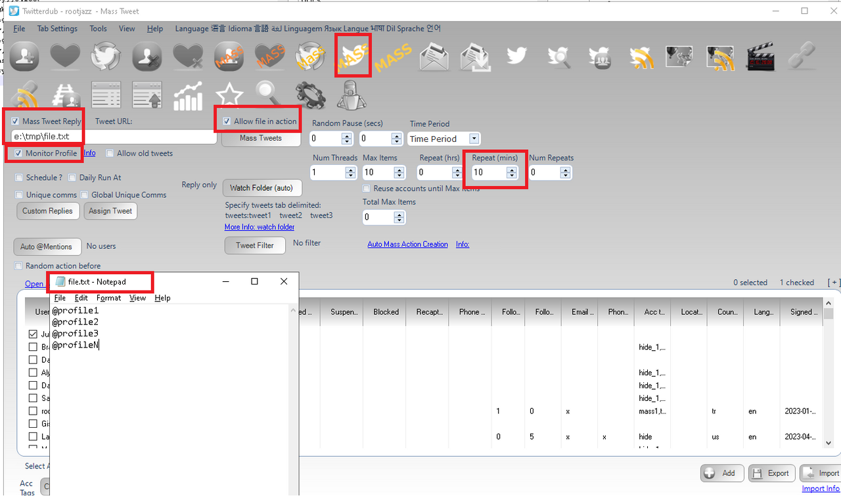Open the Mass Like heart icon

point(269,57)
